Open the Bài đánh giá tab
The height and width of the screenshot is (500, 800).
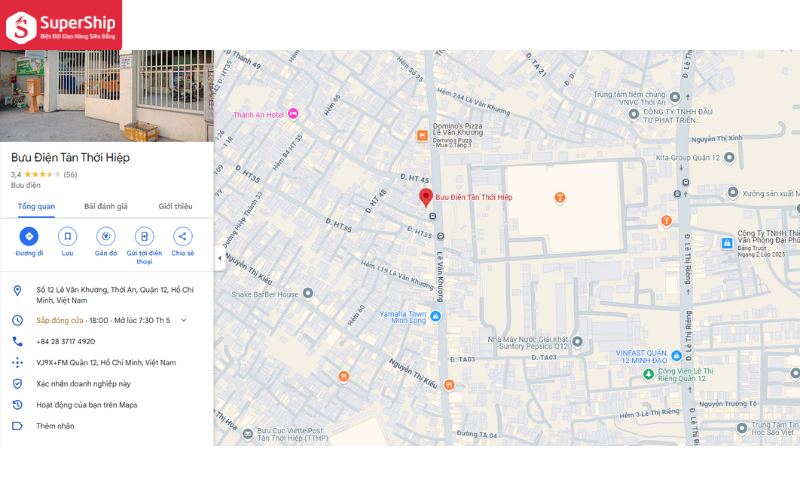point(106,206)
